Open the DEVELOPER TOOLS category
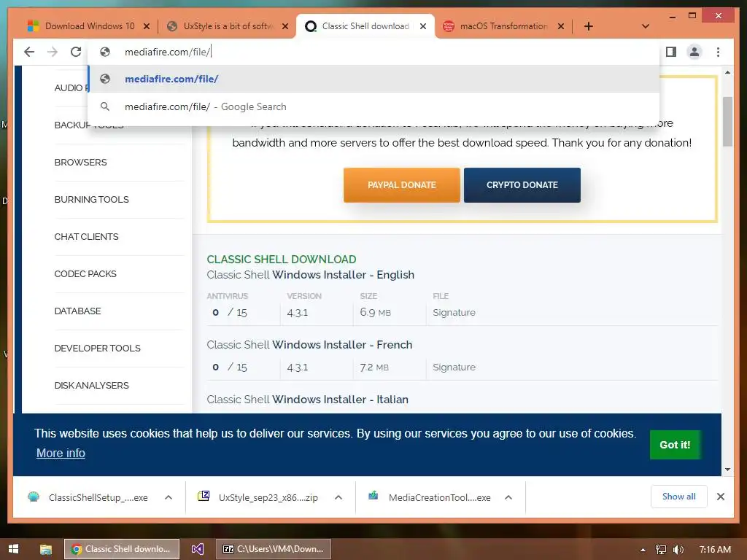 (97, 348)
